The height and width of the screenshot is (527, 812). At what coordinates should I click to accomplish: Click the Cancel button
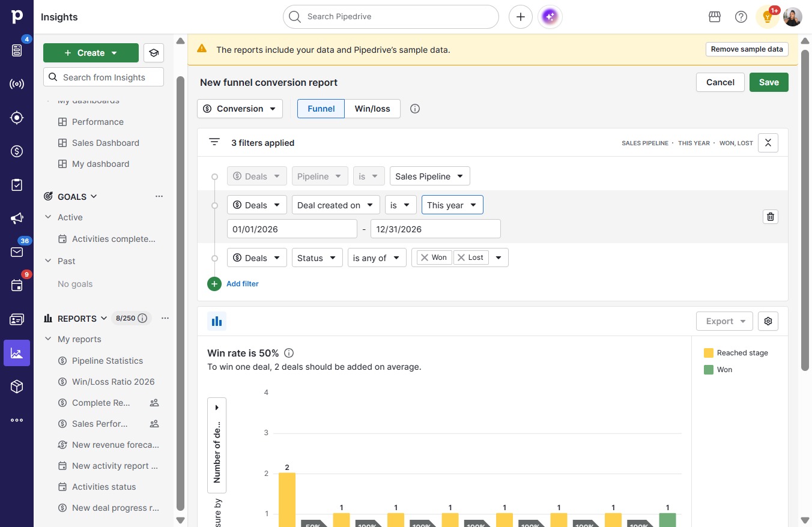point(720,82)
